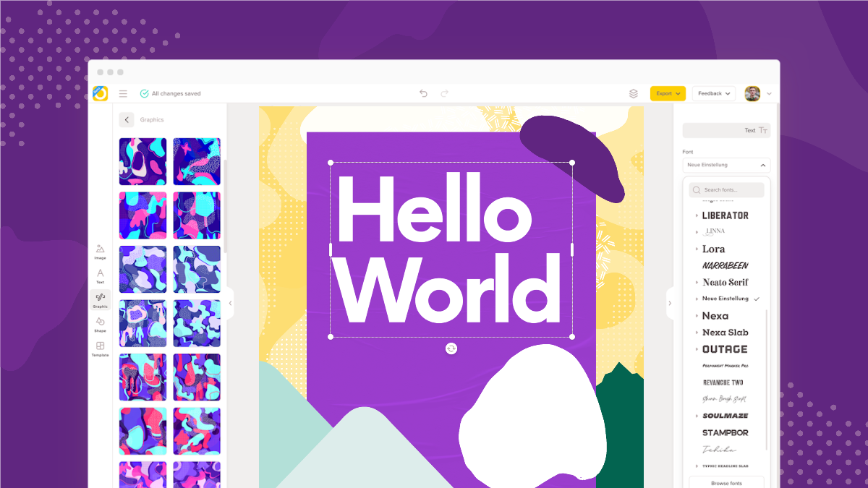Choose the Typnic Headline Slab font
The height and width of the screenshot is (488, 868).
726,466
